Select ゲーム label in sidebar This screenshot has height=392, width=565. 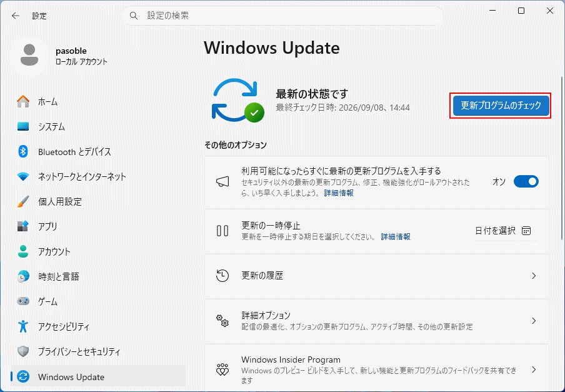47,301
